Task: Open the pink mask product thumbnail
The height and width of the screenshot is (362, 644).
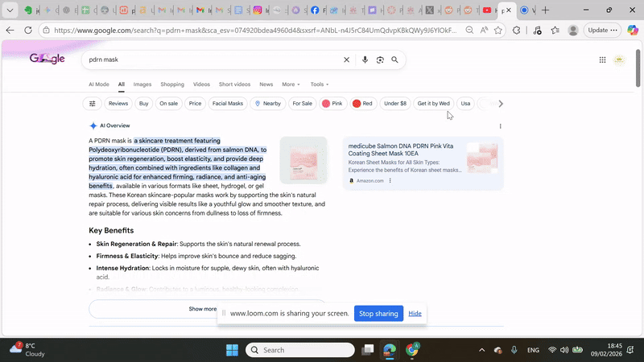Action: (x=303, y=160)
